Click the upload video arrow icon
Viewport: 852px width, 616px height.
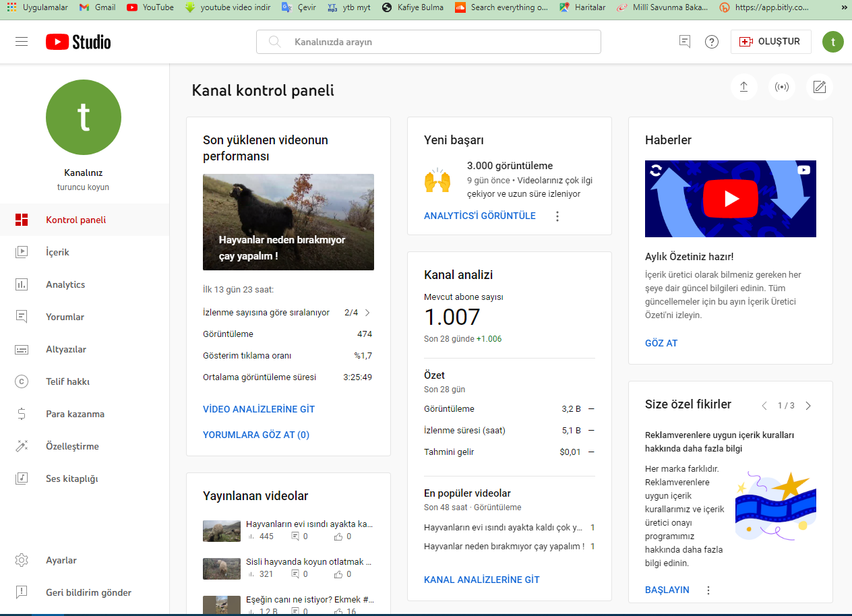pyautogui.click(x=744, y=87)
